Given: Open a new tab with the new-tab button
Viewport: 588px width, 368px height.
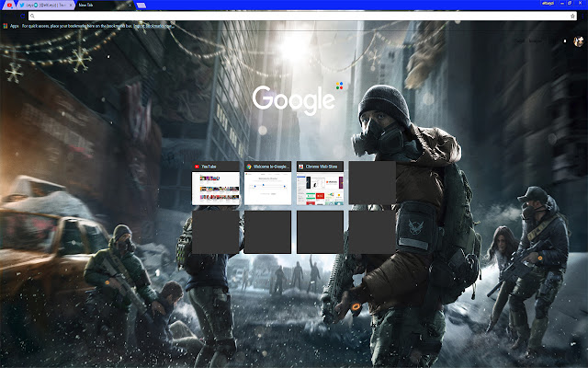Looking at the screenshot, I should [141, 6].
